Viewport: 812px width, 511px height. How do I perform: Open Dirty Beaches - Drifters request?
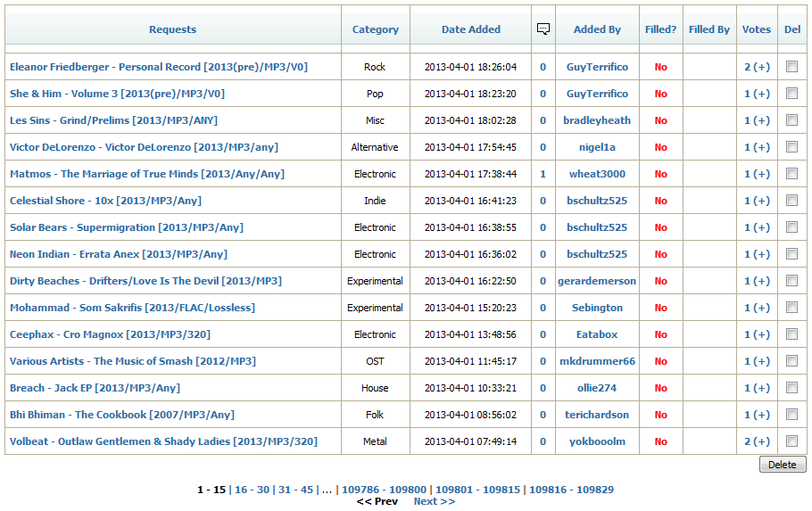point(145,281)
